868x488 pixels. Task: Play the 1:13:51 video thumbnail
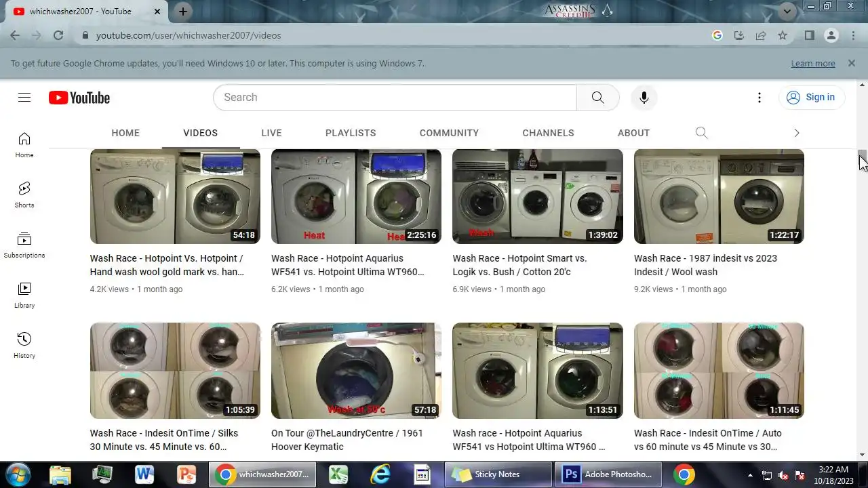click(x=538, y=371)
